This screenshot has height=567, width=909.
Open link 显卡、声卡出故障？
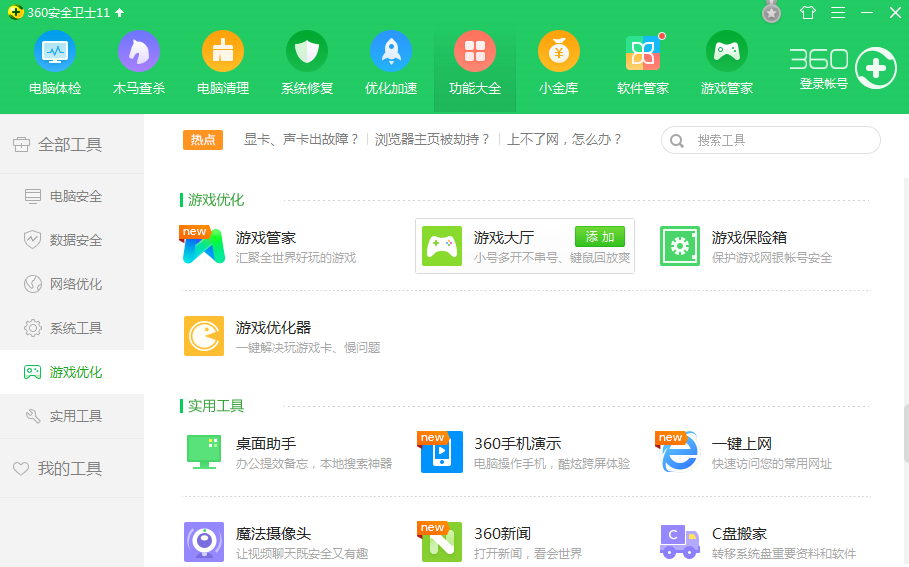[x=302, y=140]
